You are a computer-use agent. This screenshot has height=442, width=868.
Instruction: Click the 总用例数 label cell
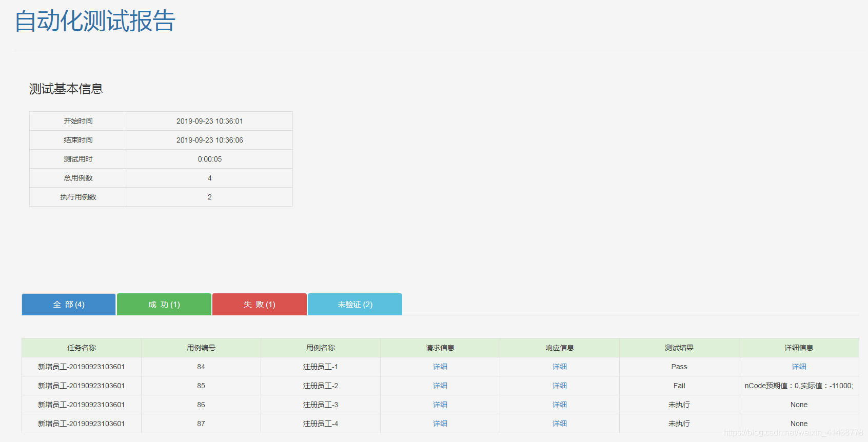(78, 178)
